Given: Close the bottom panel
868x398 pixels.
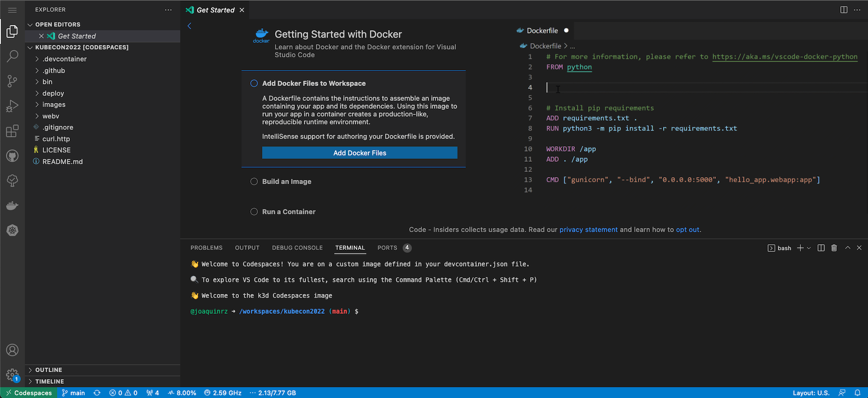Looking at the screenshot, I should pyautogui.click(x=859, y=248).
